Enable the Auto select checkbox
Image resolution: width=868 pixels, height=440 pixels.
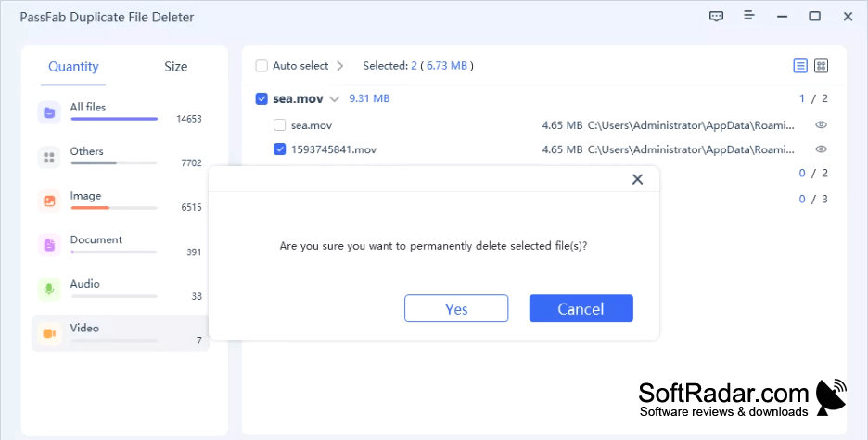262,66
